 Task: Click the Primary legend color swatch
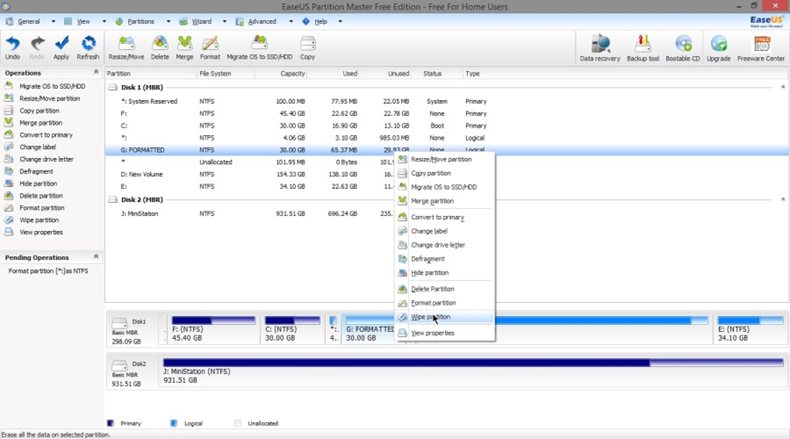[x=111, y=423]
